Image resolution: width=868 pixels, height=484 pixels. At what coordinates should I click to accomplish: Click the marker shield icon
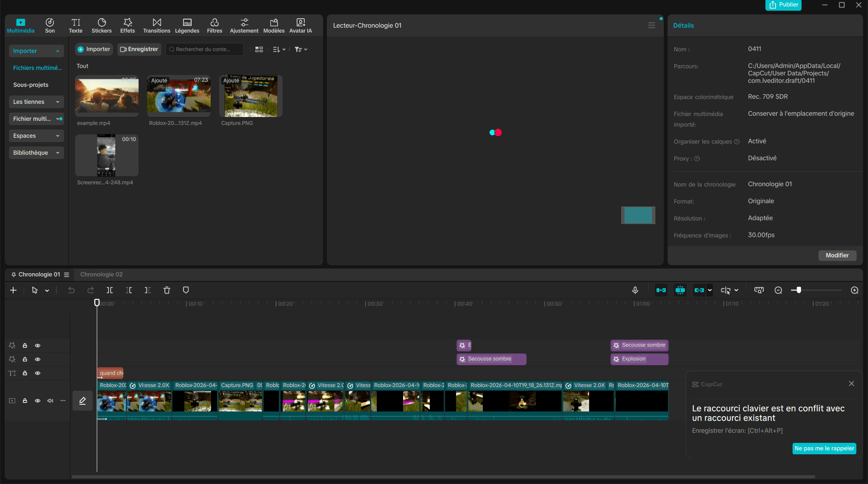[x=186, y=290]
